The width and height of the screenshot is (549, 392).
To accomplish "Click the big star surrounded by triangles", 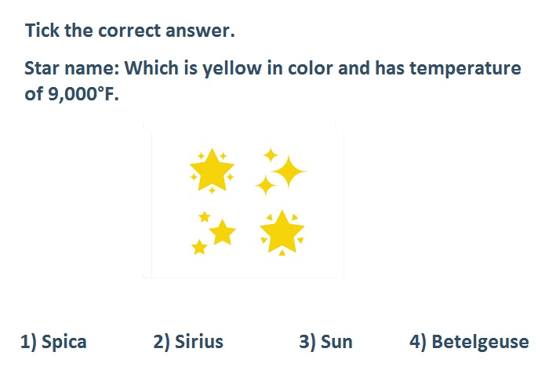I will tap(282, 232).
